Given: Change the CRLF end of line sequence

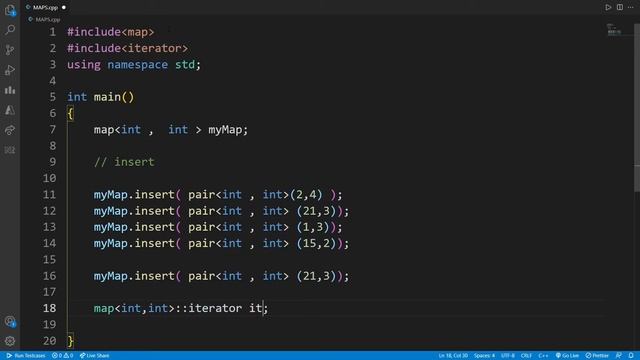Looking at the screenshot, I should coord(526,356).
